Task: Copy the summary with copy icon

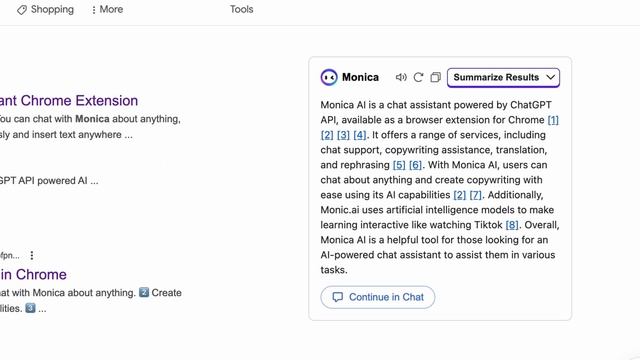Action: click(x=436, y=77)
